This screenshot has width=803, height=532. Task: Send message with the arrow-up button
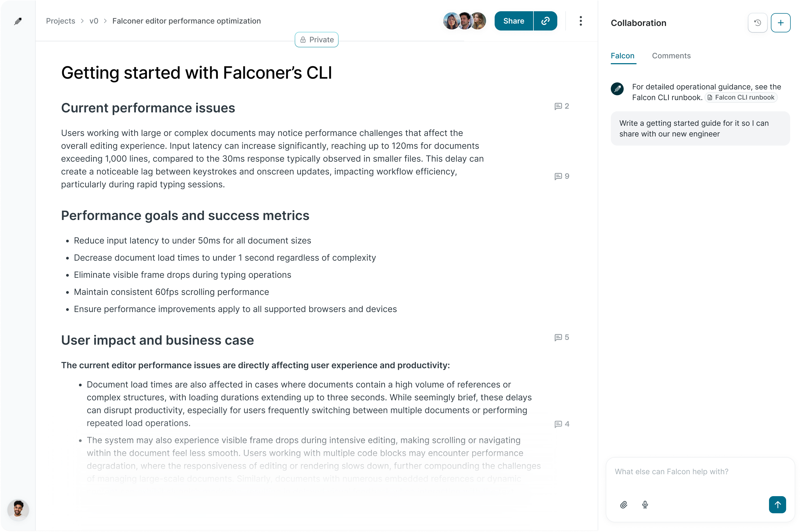tap(777, 504)
